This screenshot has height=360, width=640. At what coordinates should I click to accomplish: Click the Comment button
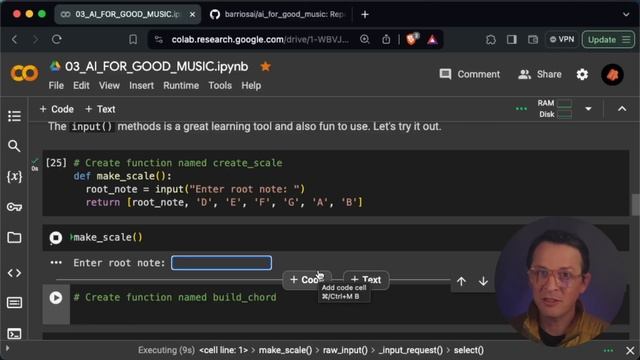469,74
